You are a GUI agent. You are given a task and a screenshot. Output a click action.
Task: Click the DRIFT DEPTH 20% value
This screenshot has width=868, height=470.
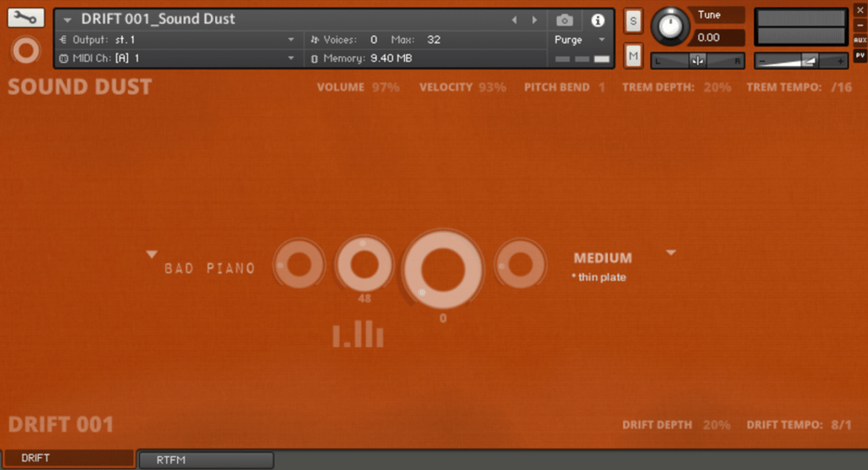[x=716, y=425]
